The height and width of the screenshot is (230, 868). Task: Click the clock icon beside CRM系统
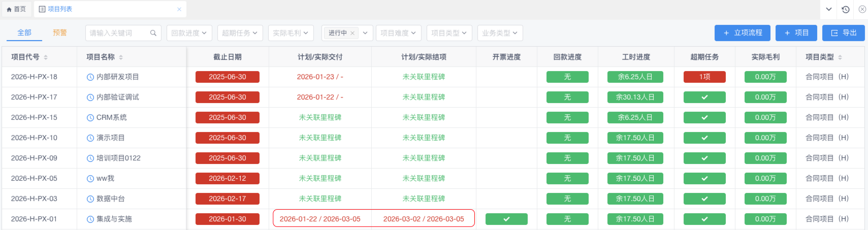click(x=90, y=118)
